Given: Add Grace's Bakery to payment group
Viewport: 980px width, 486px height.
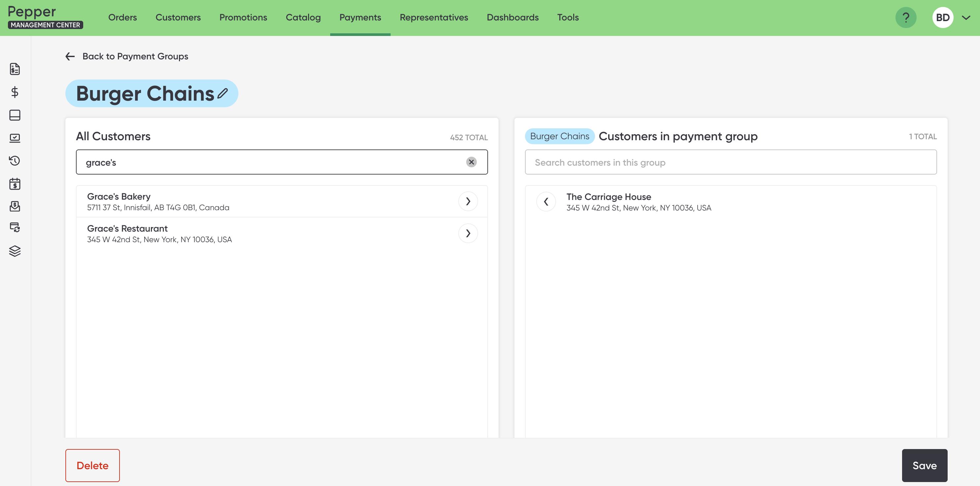Looking at the screenshot, I should pos(468,201).
